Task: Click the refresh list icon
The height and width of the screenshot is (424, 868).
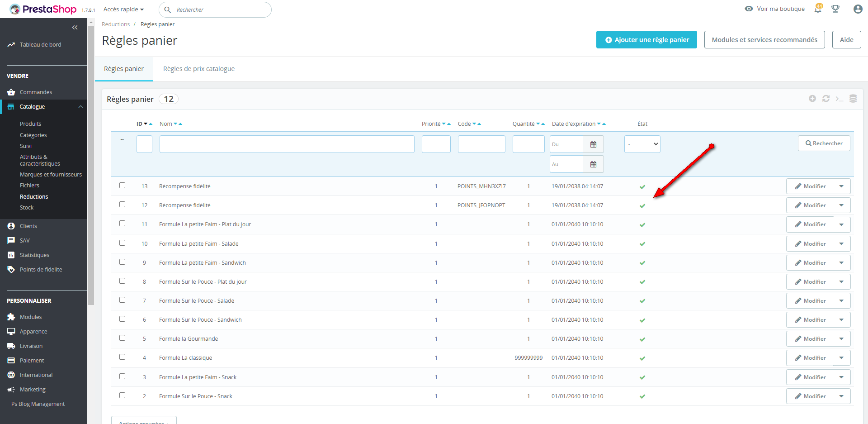Action: tap(826, 99)
